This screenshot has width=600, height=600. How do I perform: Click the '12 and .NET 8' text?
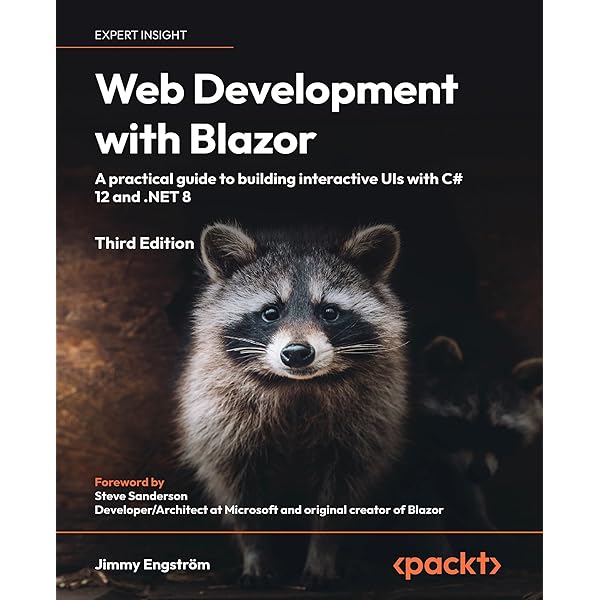click(x=144, y=196)
